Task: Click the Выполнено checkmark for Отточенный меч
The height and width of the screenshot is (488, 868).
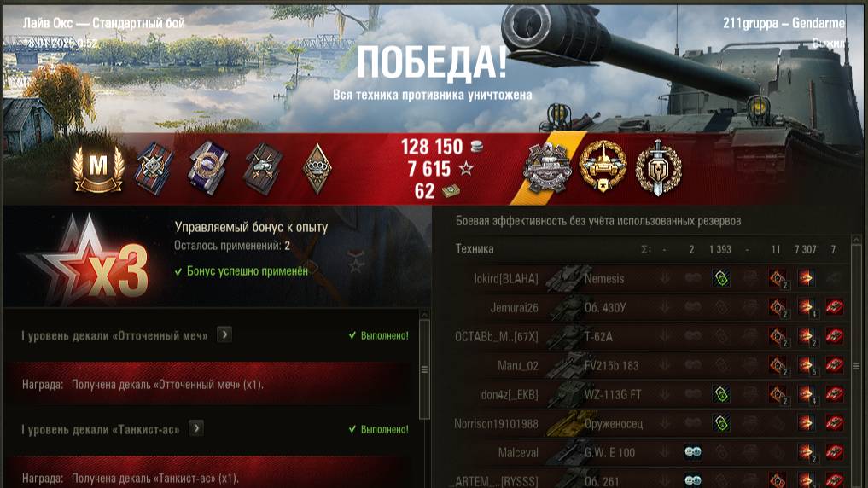Action: (x=352, y=335)
